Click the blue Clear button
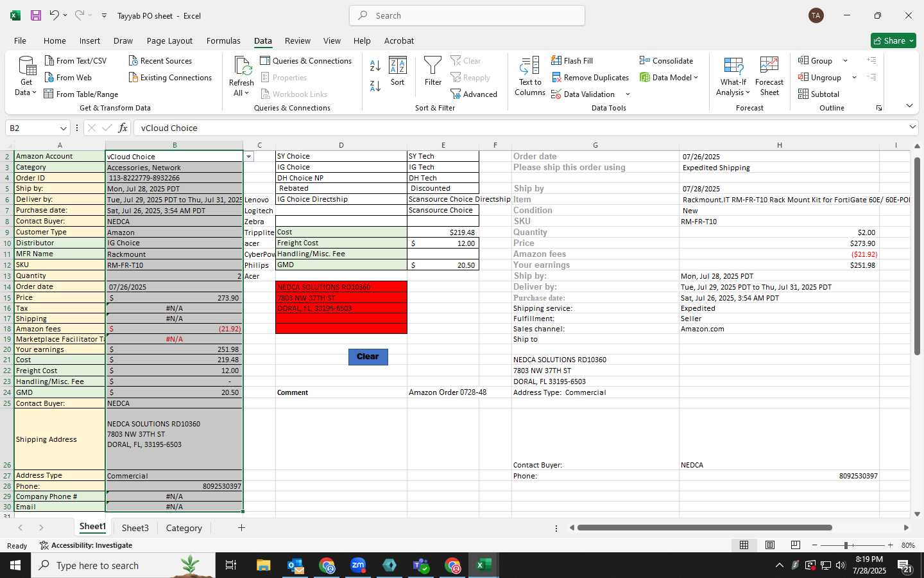Screen dimensions: 924x578 coord(368,357)
